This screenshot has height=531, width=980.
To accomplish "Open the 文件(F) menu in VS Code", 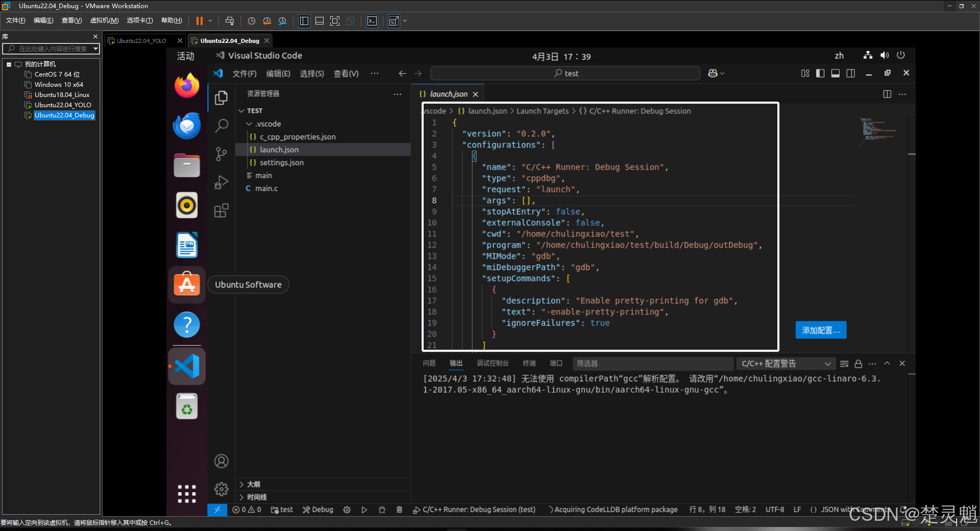I will point(244,74).
